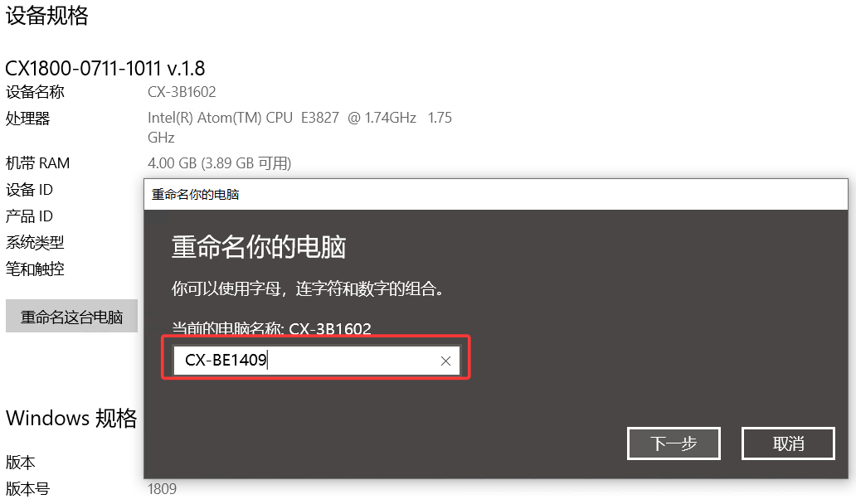856x504 pixels.
Task: Click the 笔和触控 label
Action: (35, 269)
